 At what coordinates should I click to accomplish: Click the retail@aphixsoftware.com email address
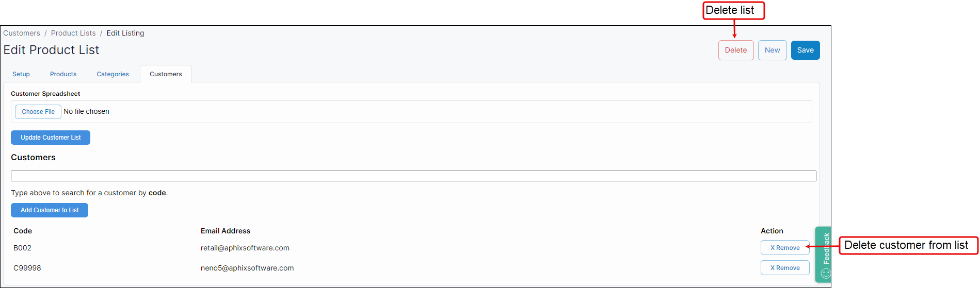pos(245,248)
